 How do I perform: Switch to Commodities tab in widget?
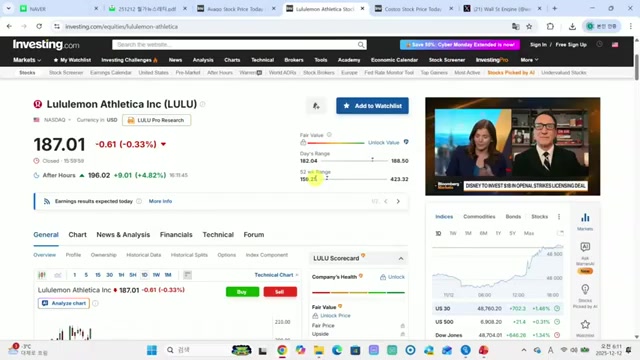(x=479, y=217)
